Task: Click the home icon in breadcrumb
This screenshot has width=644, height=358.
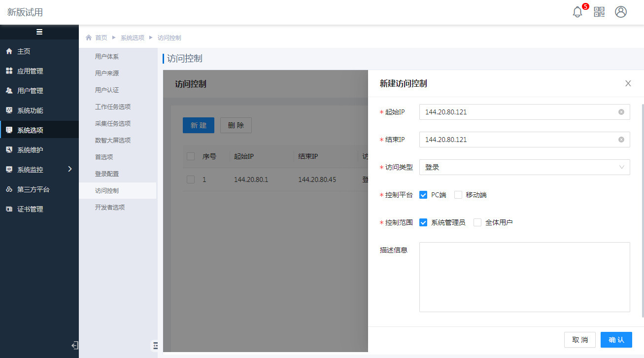Action: 89,38
